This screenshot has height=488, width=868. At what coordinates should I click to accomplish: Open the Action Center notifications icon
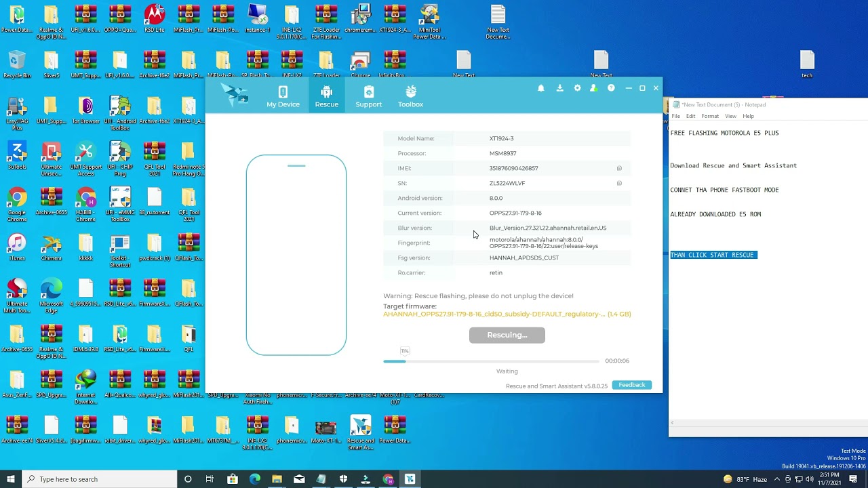853,479
